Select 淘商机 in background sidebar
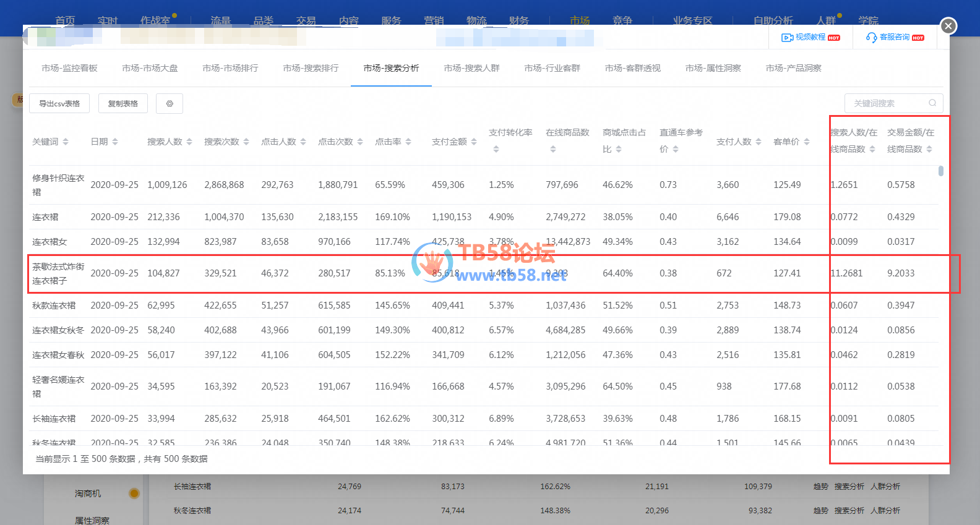 (x=88, y=493)
